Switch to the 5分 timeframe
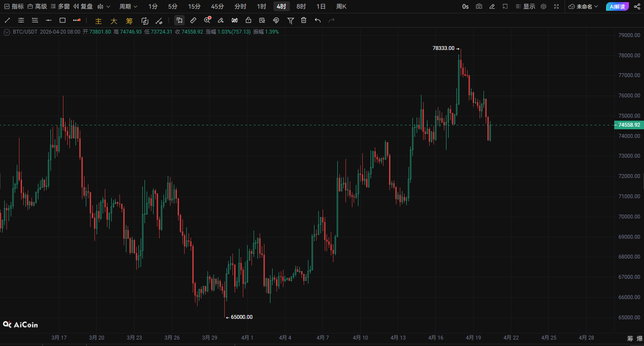 [173, 6]
